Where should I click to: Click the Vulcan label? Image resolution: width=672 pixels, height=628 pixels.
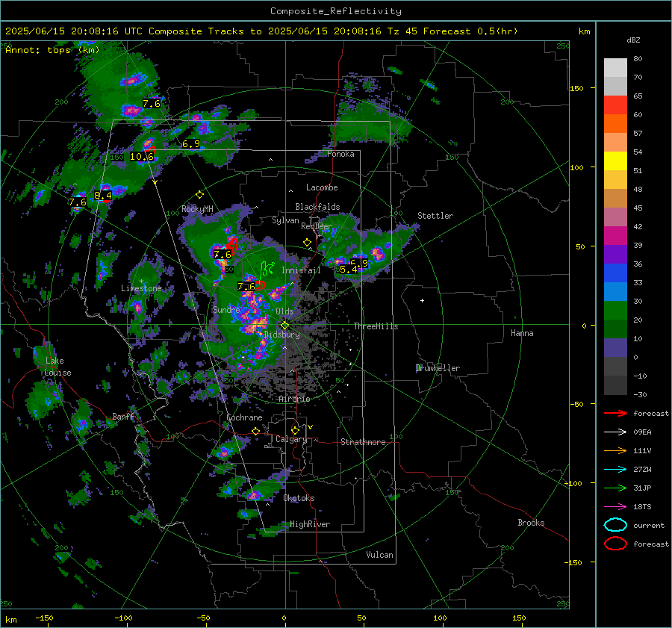click(379, 555)
